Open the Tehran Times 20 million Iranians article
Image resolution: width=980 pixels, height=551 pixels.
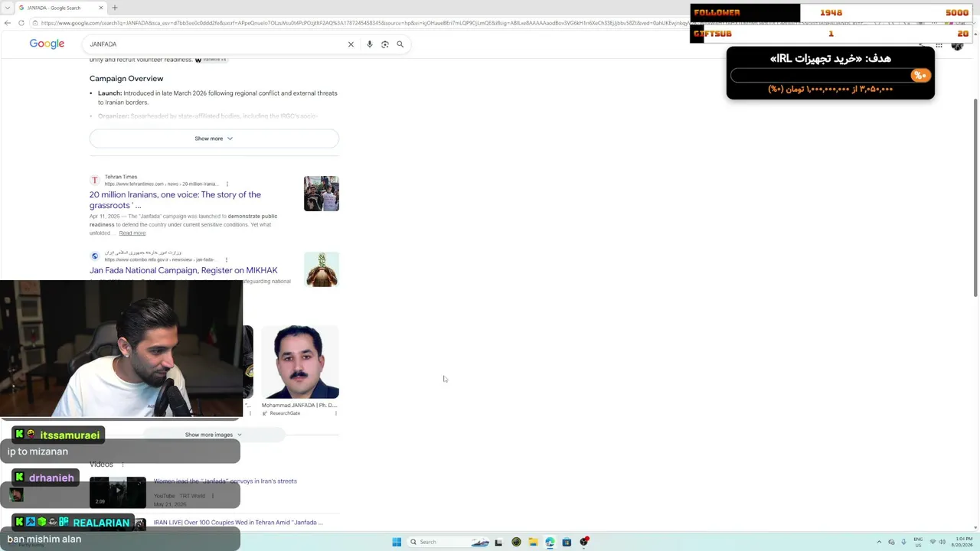coord(175,200)
